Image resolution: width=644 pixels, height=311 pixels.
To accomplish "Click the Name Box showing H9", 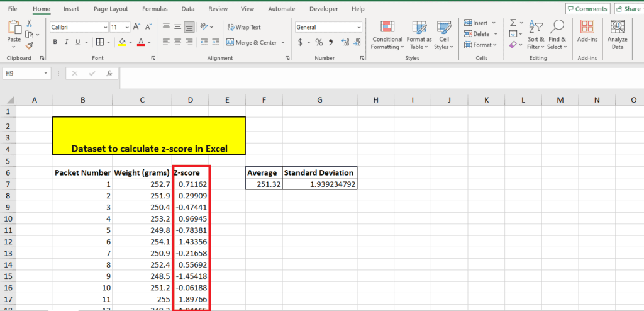I will click(26, 73).
